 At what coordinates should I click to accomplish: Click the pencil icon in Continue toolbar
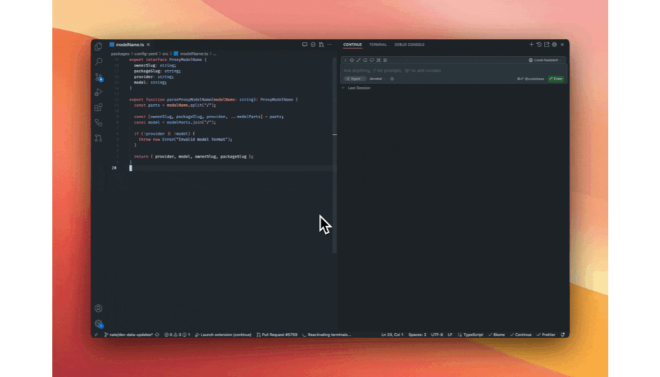tap(358, 60)
